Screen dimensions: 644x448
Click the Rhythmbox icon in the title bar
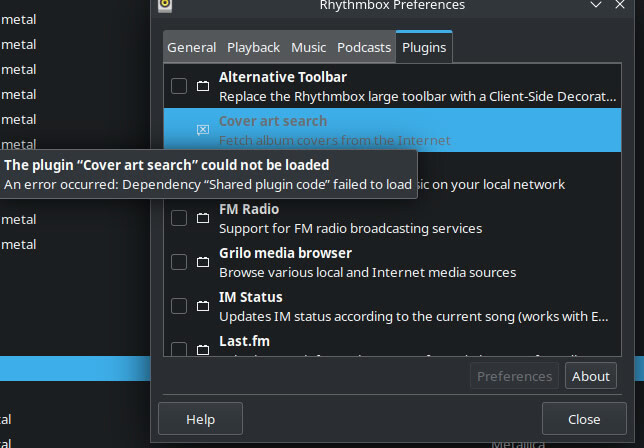[165, 5]
